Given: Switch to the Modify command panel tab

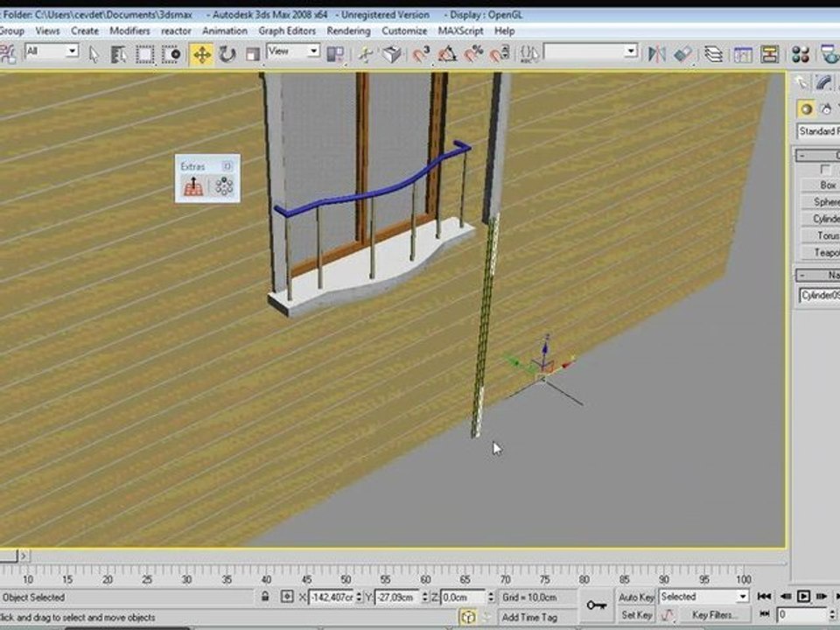Looking at the screenshot, I should (825, 82).
